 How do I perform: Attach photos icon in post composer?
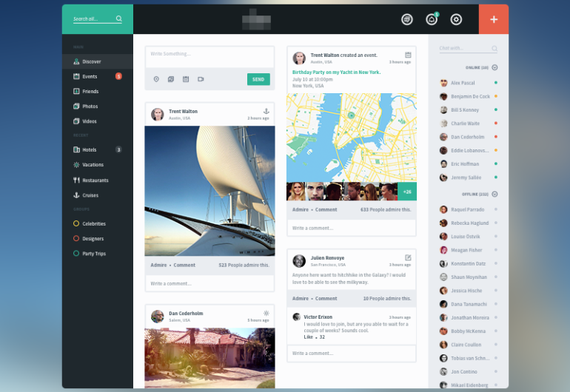pyautogui.click(x=171, y=79)
